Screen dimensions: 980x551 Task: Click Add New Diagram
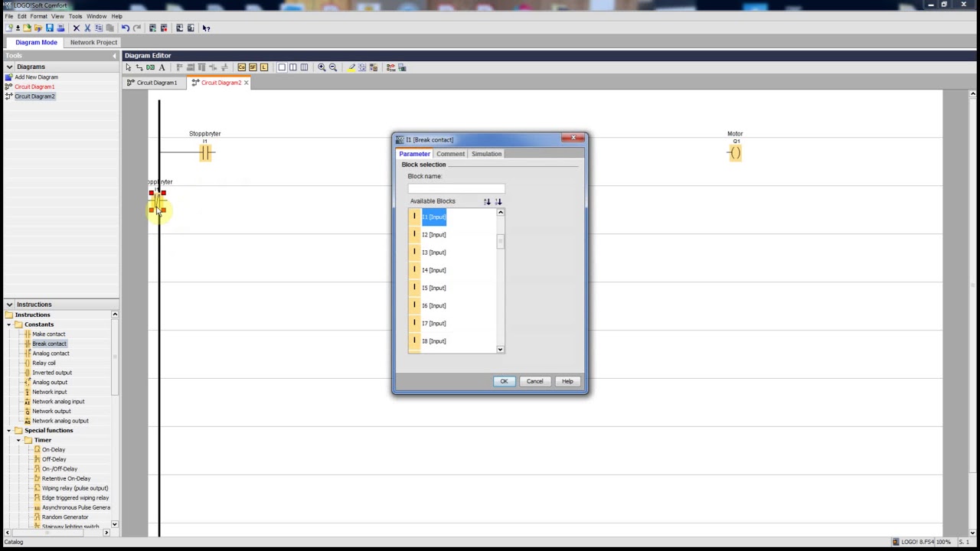pos(36,77)
